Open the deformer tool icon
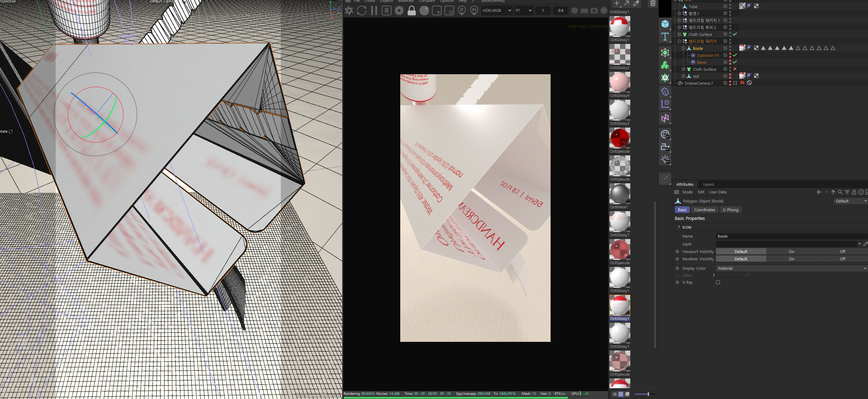 tap(665, 92)
